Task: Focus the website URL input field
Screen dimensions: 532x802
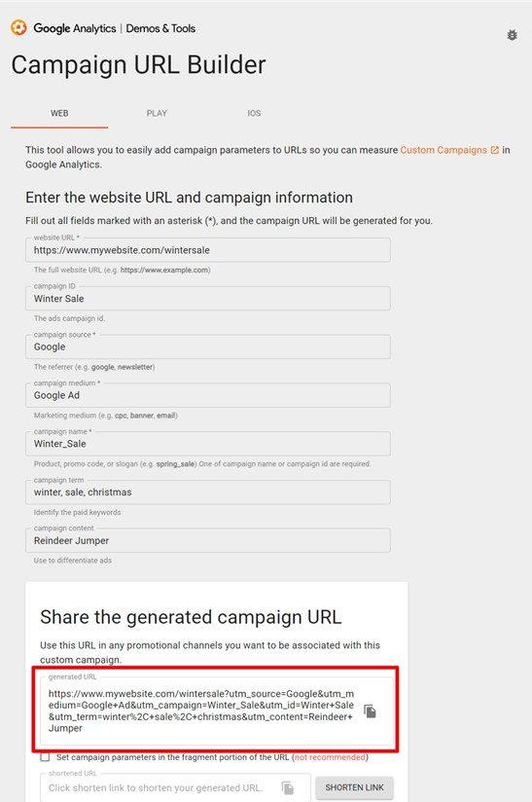Action: (208, 250)
